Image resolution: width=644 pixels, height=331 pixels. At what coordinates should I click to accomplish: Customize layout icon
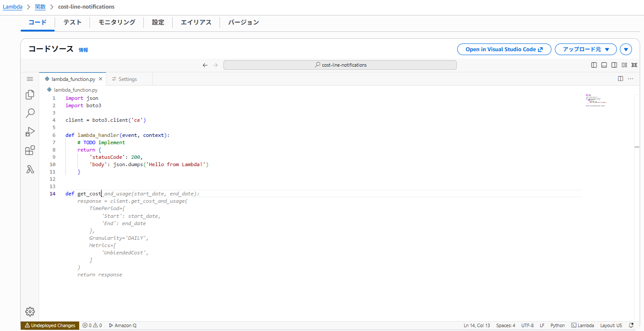pyautogui.click(x=624, y=65)
